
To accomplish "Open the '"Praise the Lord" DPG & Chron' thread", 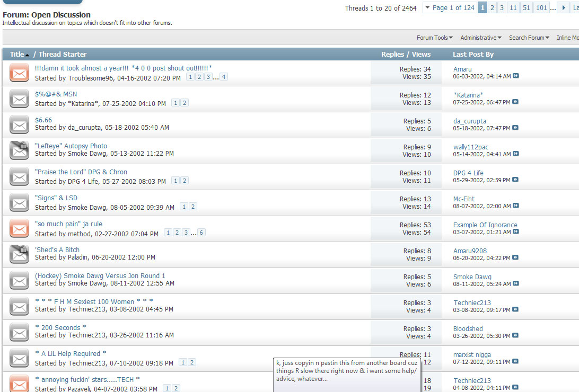I will [x=81, y=172].
